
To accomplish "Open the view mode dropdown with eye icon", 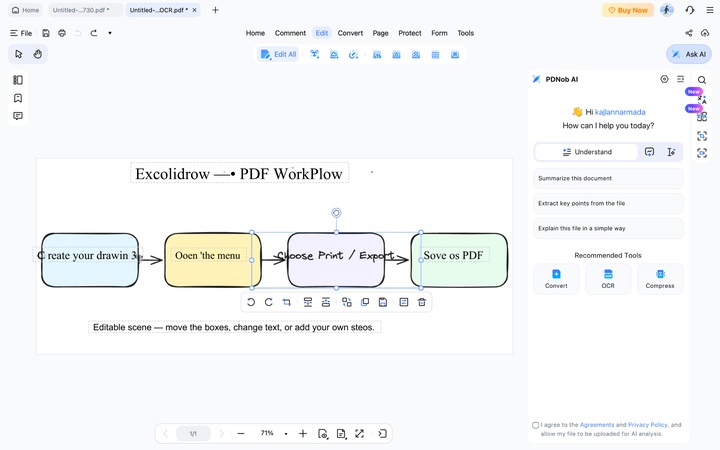I will pyautogui.click(x=323, y=433).
